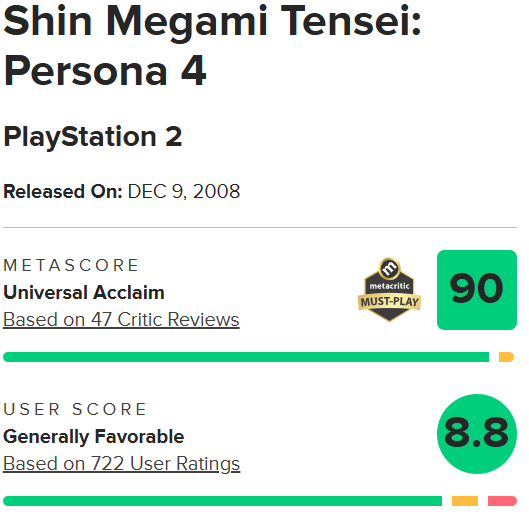Click the green 90 Metascore box
The height and width of the screenshot is (529, 529).
coord(477,290)
